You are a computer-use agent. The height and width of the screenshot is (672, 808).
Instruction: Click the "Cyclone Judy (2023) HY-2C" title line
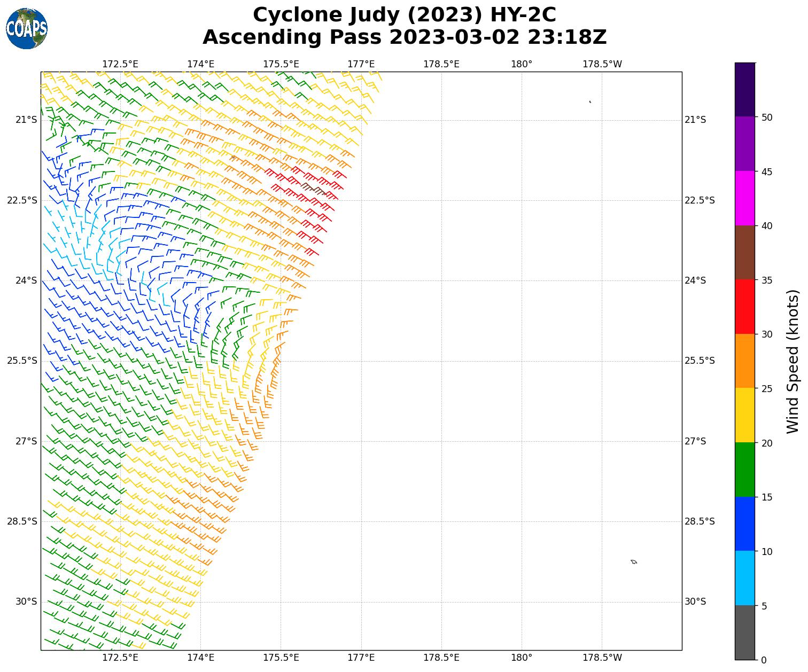pyautogui.click(x=405, y=15)
